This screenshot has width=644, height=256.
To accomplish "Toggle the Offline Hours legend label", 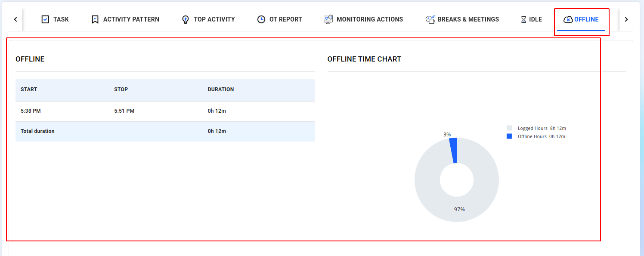I will pos(541,136).
